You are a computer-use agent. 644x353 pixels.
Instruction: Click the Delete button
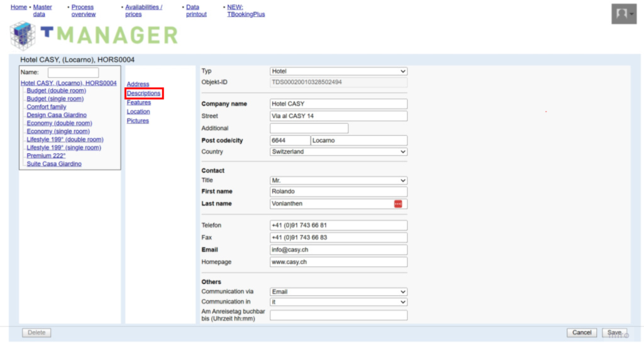coord(36,333)
